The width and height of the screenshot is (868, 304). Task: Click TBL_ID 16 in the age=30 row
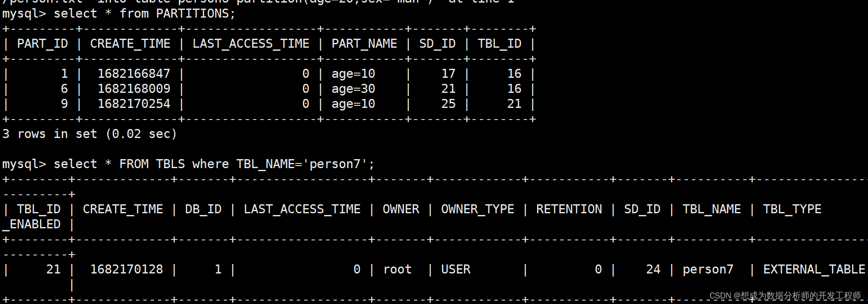pos(514,89)
